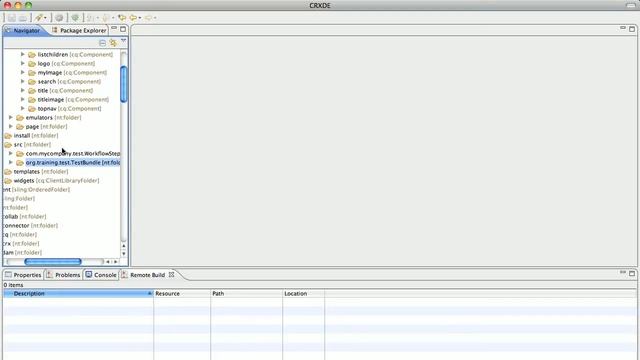Click the Navigator scroll-up arrow
This screenshot has height=360, width=640.
(x=124, y=246)
